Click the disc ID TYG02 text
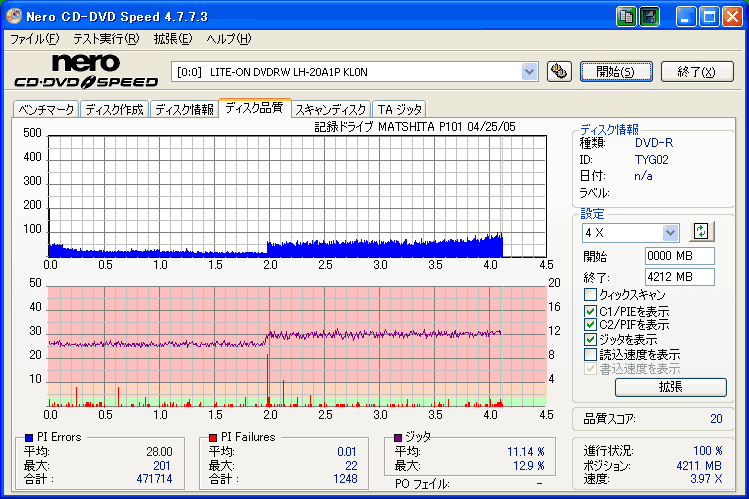This screenshot has height=499, width=749. 651,159
